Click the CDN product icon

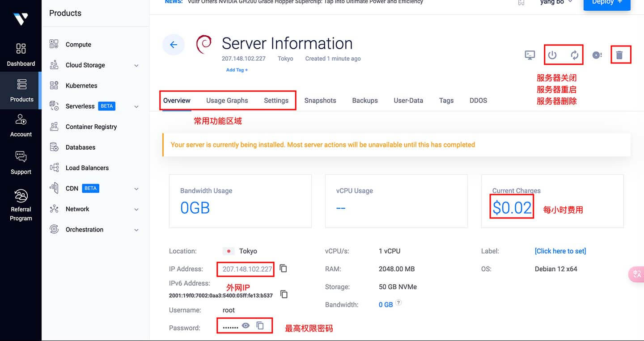click(54, 188)
